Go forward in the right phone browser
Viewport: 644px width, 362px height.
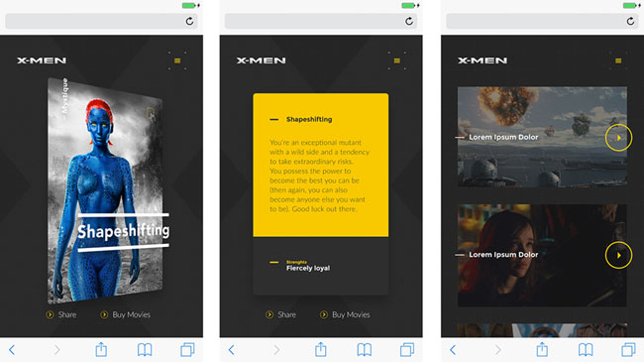pos(497,350)
